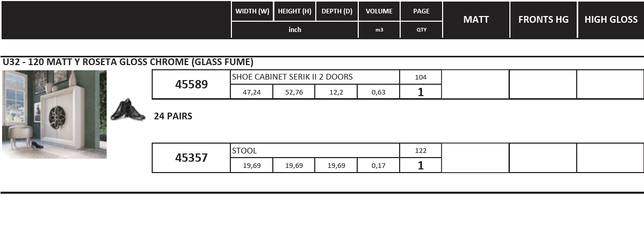Click page number 122
644x248 pixels.
coord(421,151)
